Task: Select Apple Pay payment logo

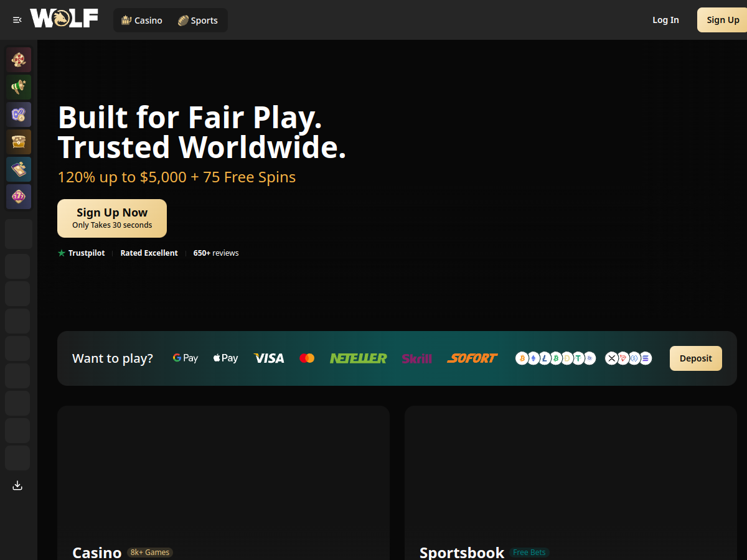Action: [x=225, y=358]
